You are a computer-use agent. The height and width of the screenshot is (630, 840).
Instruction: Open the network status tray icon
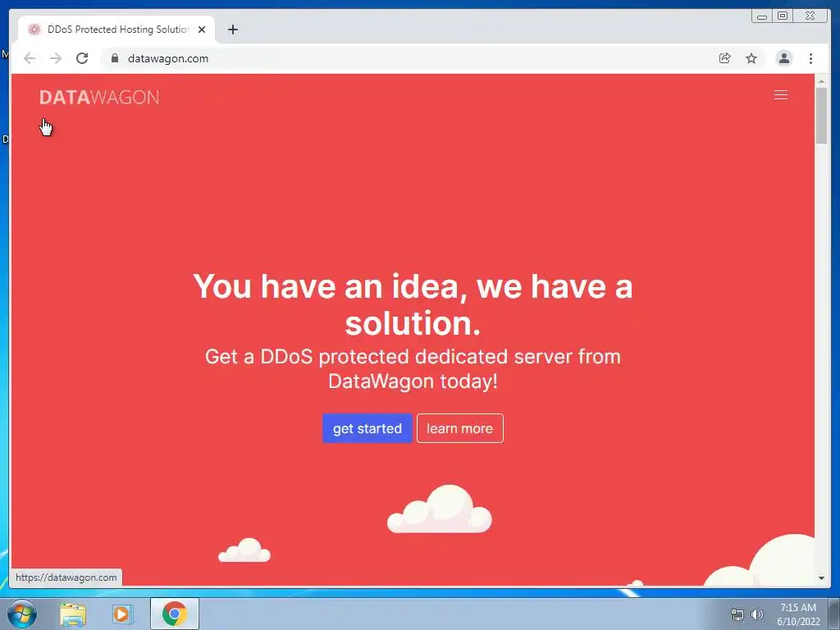[737, 614]
